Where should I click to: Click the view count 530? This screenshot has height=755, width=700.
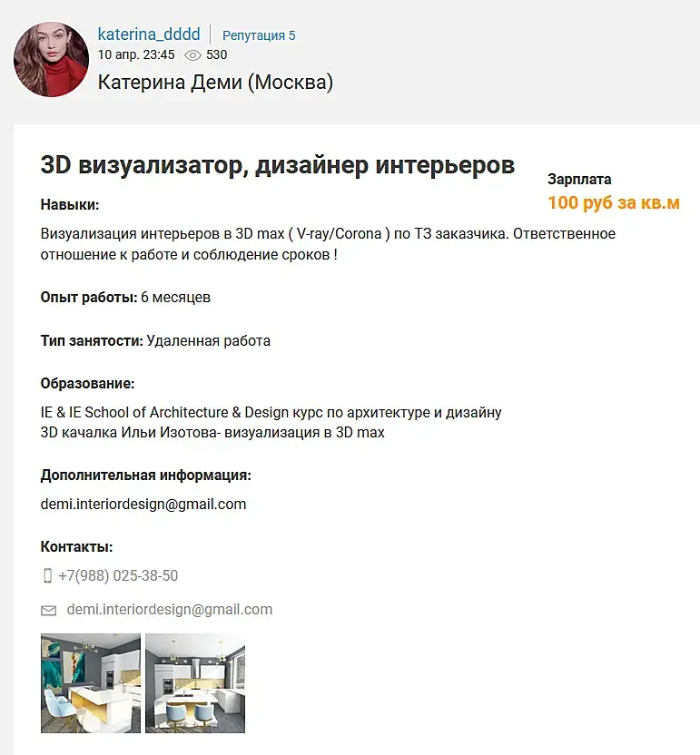point(216,54)
